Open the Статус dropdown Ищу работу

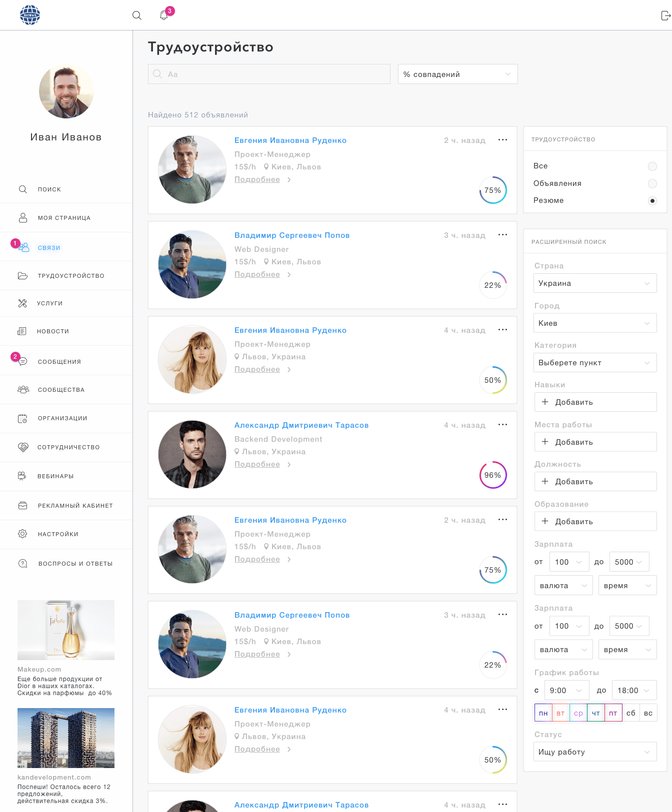click(x=595, y=752)
